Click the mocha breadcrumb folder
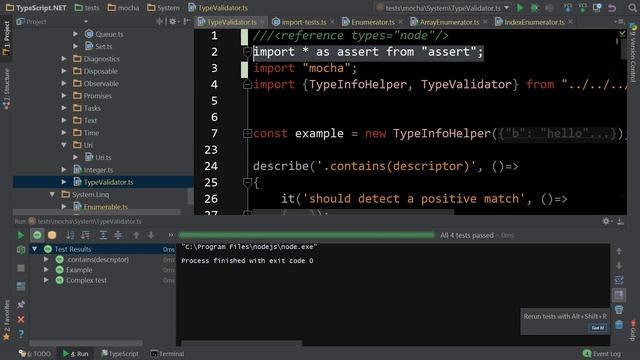 (123, 8)
